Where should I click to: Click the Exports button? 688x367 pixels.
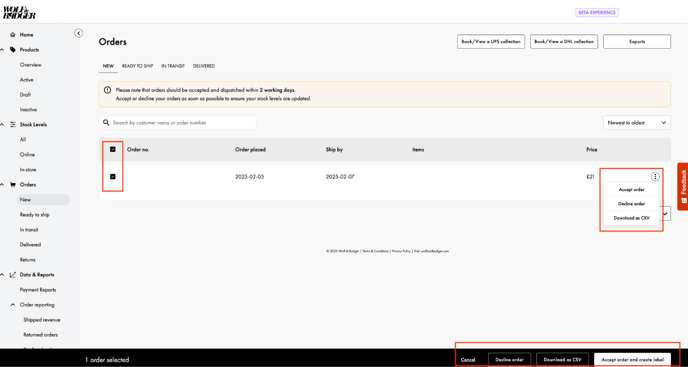(x=637, y=42)
